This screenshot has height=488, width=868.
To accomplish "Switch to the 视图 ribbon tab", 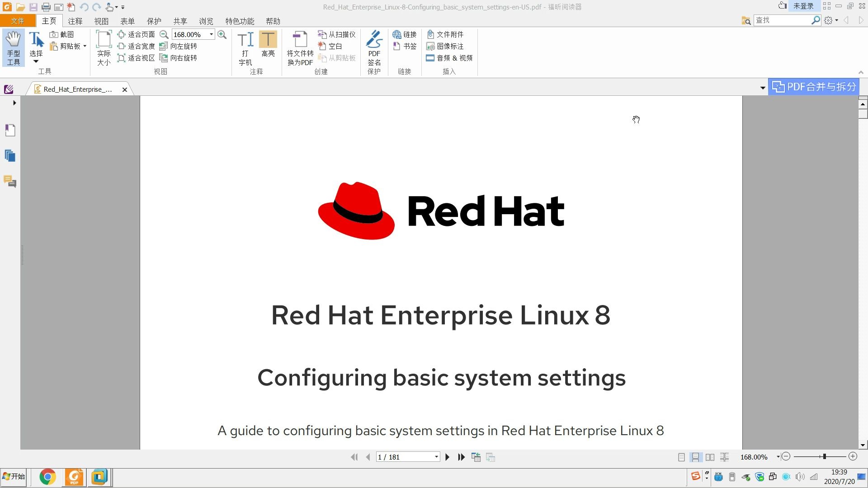I will (101, 21).
